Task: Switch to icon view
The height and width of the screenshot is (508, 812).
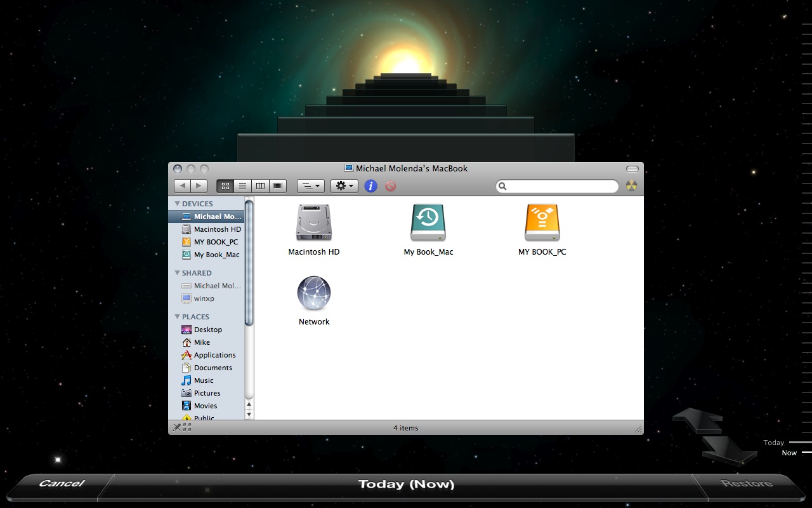Action: click(225, 186)
